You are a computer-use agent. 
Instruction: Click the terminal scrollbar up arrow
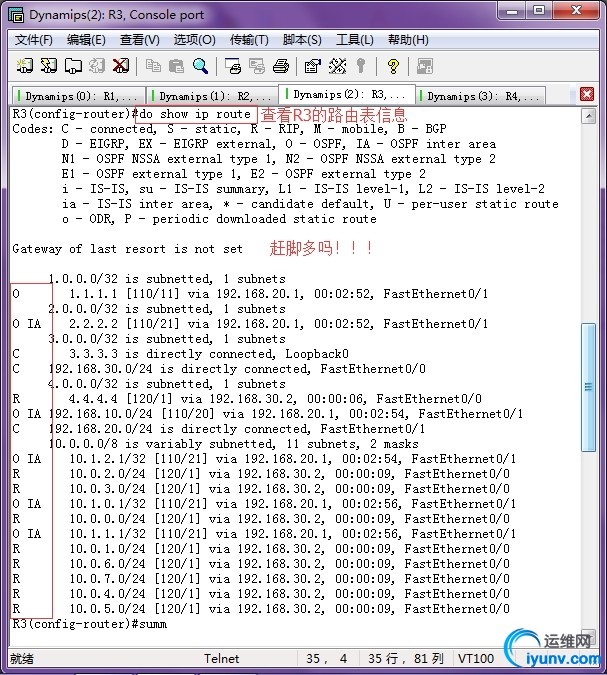click(x=588, y=116)
